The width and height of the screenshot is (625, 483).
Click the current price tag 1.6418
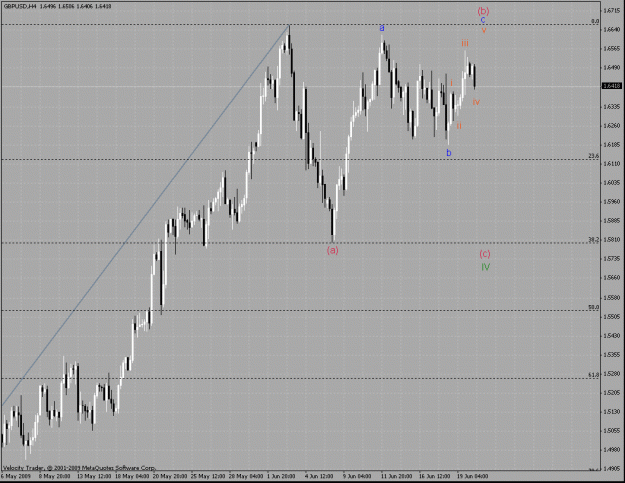tap(612, 86)
